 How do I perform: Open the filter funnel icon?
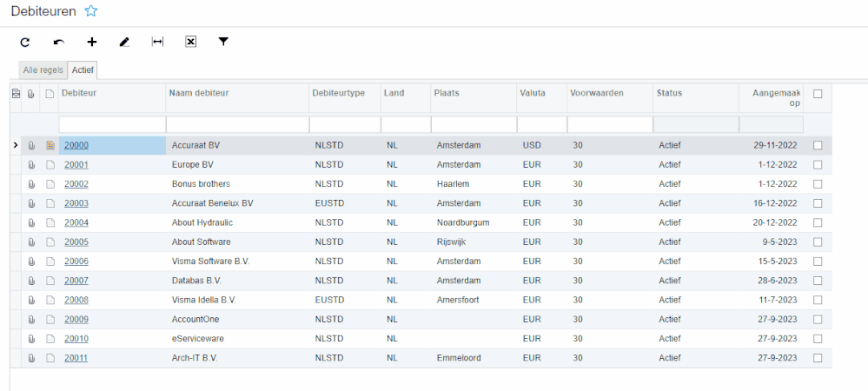pyautogui.click(x=223, y=42)
